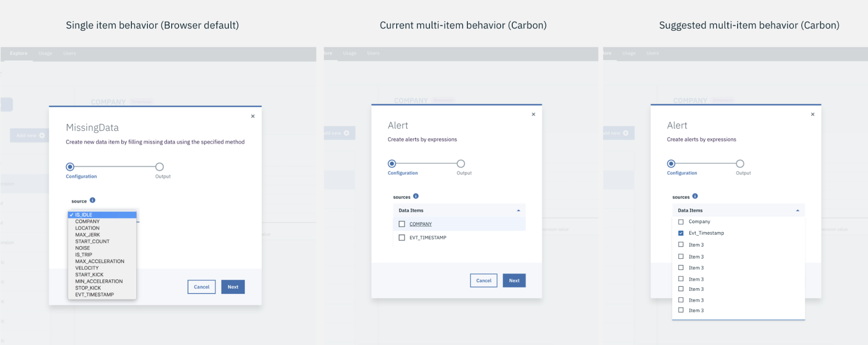Switch to the Usage tab

[x=45, y=53]
